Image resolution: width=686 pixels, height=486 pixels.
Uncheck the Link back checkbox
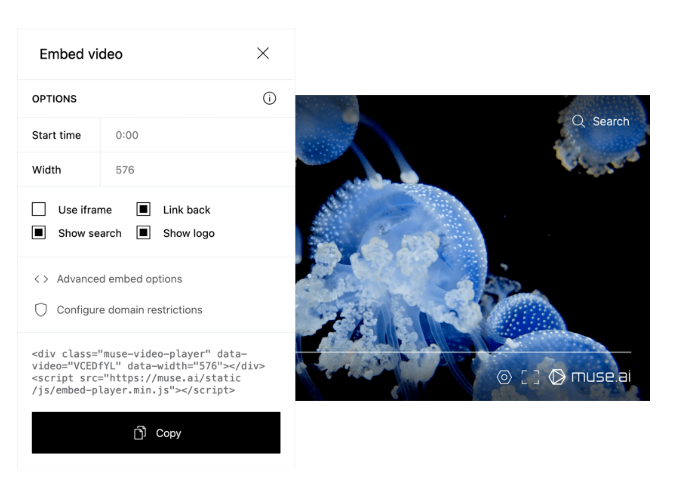pyautogui.click(x=144, y=210)
